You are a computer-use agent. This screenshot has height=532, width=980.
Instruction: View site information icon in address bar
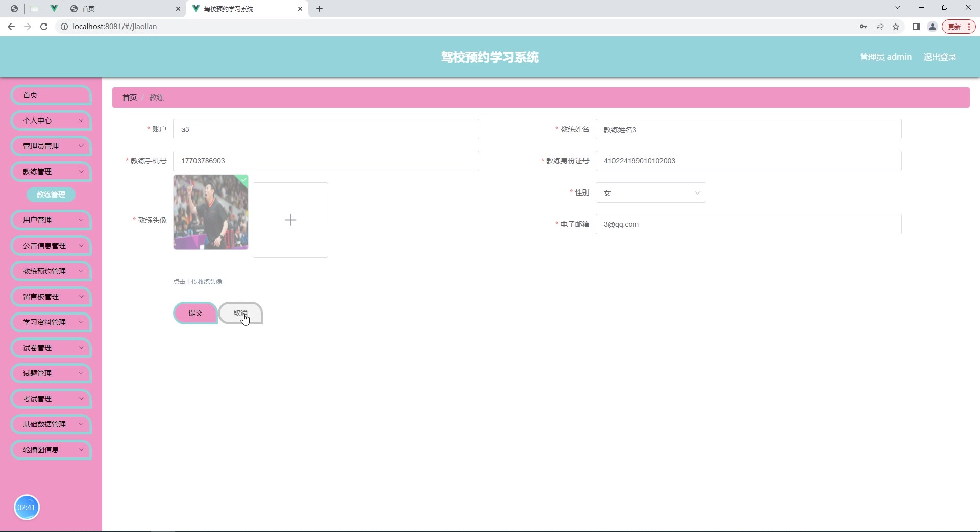[x=64, y=27]
